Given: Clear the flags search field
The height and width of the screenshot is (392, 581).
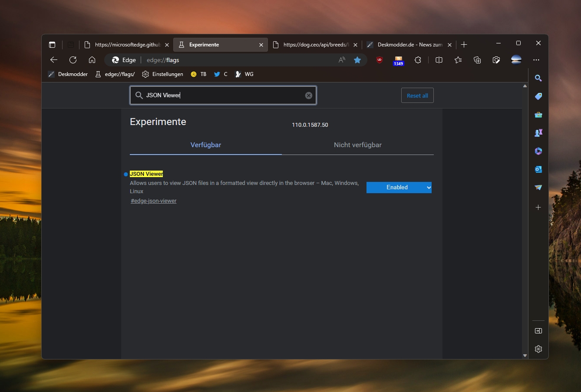Looking at the screenshot, I should coord(309,96).
